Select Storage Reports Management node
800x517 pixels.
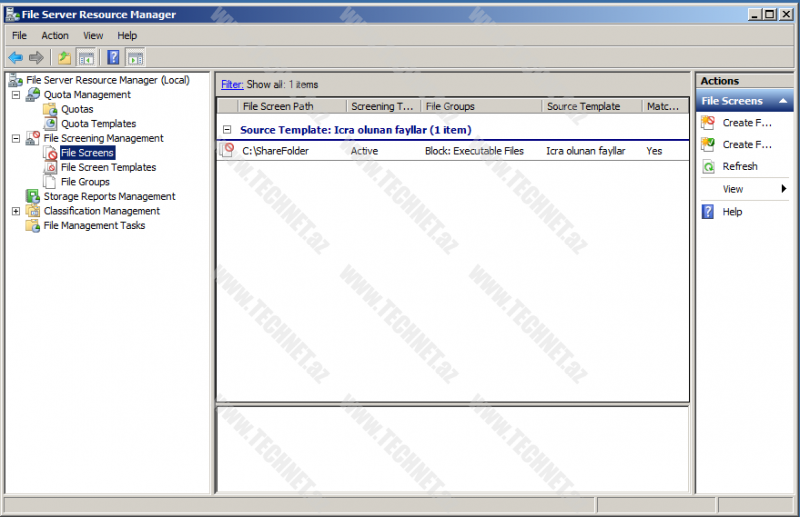109,197
